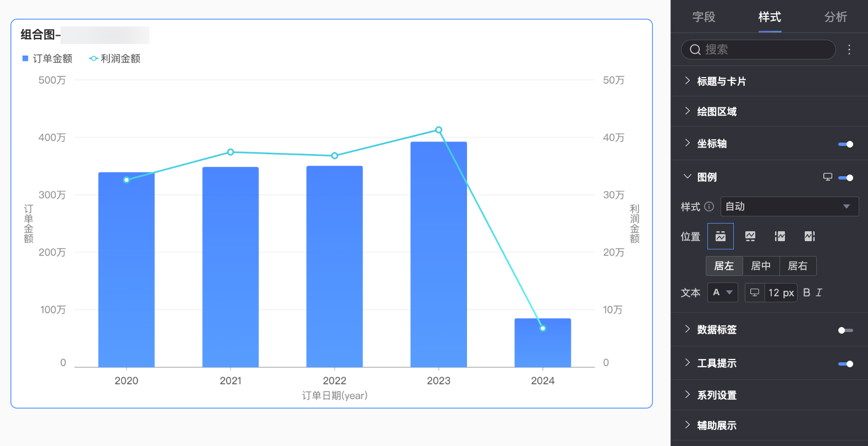Open the three-dot more options menu
The width and height of the screenshot is (868, 446).
click(849, 50)
